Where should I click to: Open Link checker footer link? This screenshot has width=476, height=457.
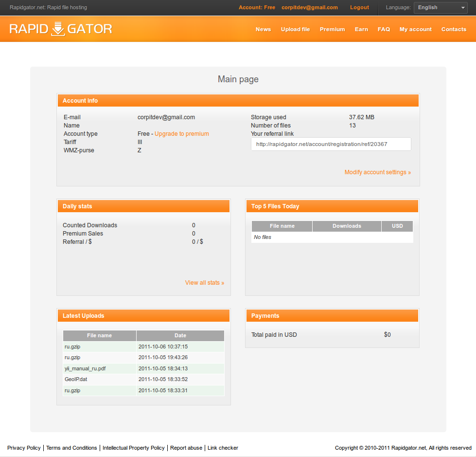pyautogui.click(x=223, y=448)
